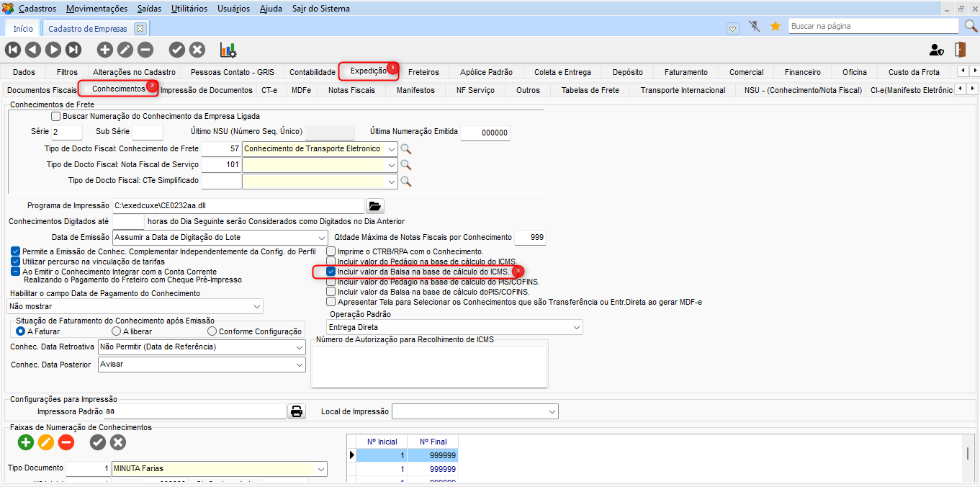This screenshot has height=487, width=980.
Task: Search Conhecimento de Frete type magnifier icon
Action: point(406,149)
